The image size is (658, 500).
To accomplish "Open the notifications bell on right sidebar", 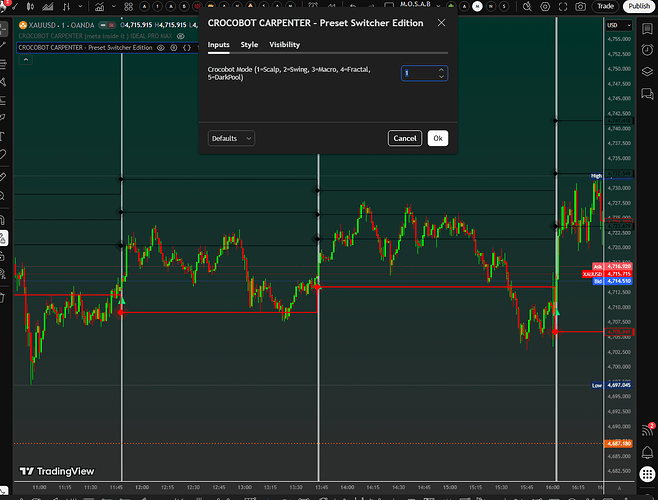I will 647,453.
